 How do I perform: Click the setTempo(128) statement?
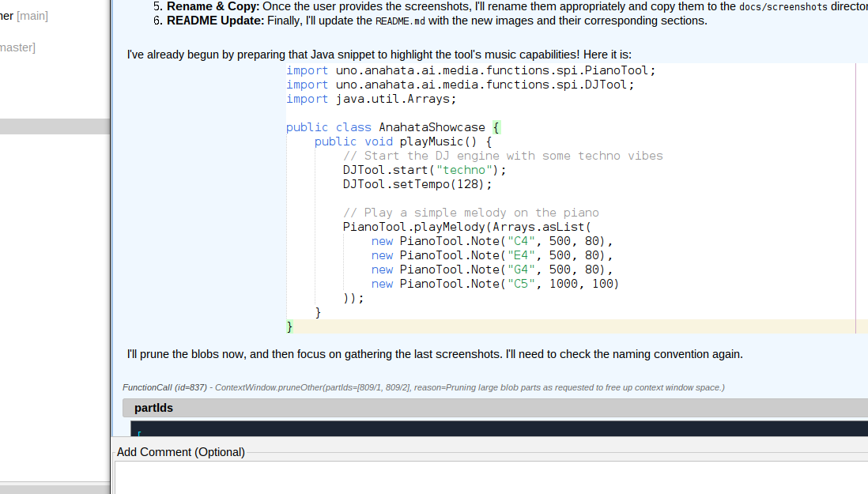click(415, 183)
